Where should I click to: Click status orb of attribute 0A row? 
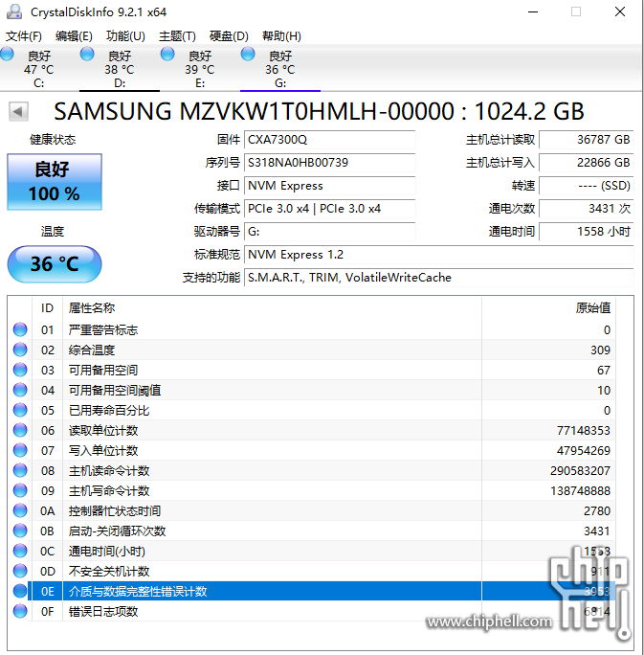point(20,510)
